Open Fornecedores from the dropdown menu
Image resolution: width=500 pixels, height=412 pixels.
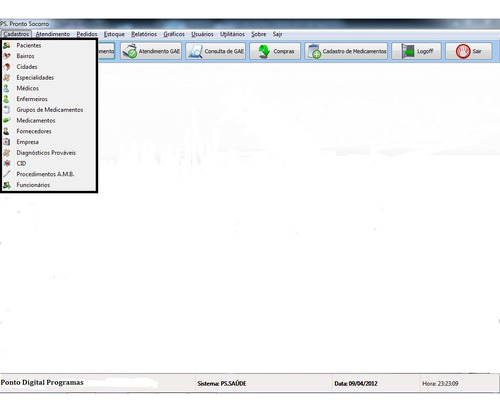click(x=49, y=131)
